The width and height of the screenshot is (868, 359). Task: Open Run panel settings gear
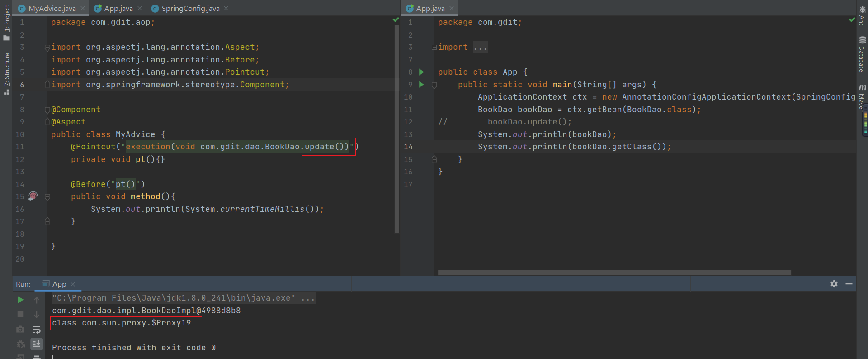click(834, 284)
